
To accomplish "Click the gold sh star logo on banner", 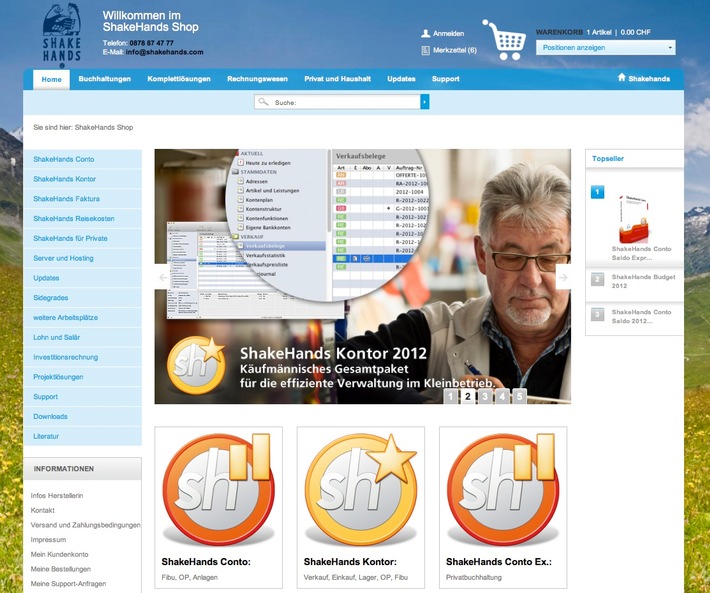I will pos(197,365).
